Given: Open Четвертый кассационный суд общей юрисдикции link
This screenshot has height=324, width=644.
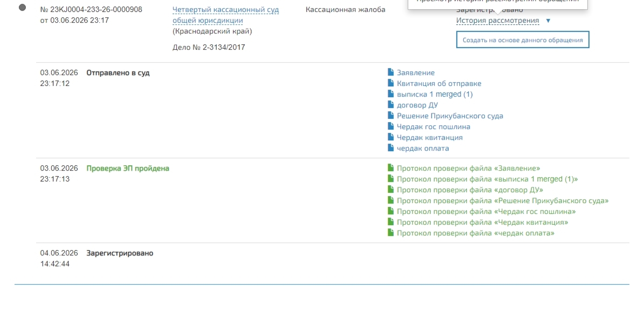Looking at the screenshot, I should (x=225, y=15).
